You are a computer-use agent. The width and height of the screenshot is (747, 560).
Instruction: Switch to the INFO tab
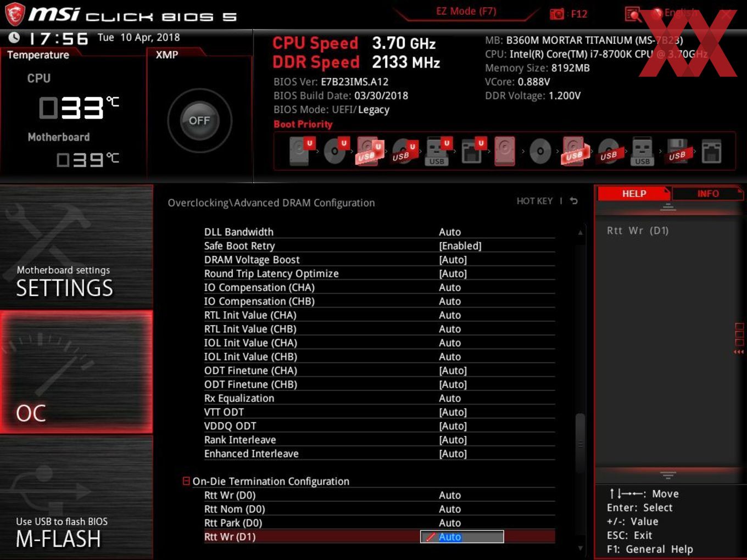(x=707, y=193)
